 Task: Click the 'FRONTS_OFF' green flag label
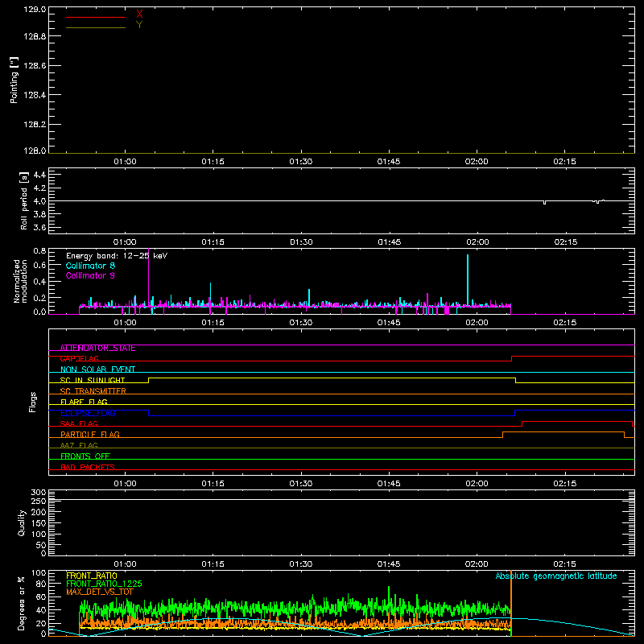tap(85, 456)
